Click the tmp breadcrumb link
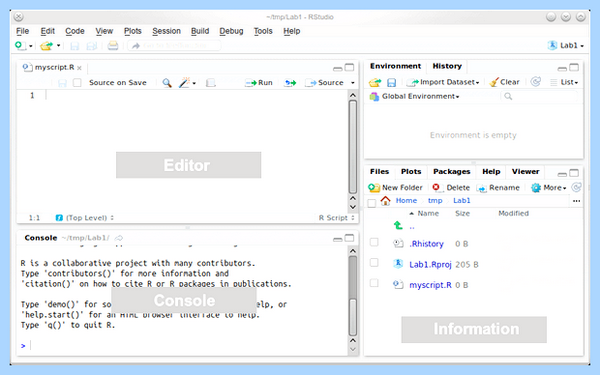This screenshot has width=600, height=375. (435, 201)
